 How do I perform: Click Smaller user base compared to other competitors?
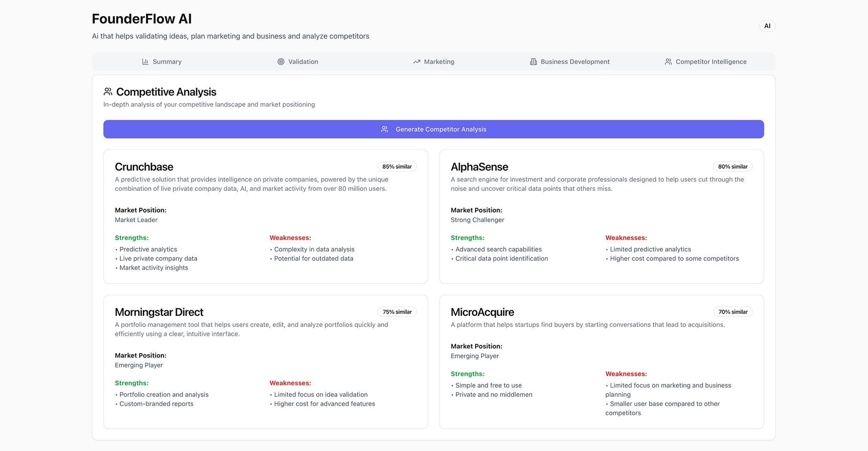[x=663, y=408]
